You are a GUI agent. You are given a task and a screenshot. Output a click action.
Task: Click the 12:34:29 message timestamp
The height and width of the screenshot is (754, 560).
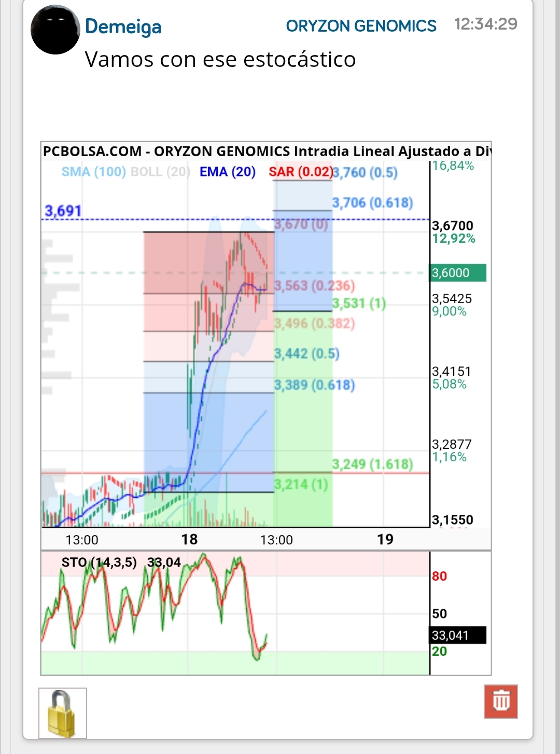(x=486, y=24)
